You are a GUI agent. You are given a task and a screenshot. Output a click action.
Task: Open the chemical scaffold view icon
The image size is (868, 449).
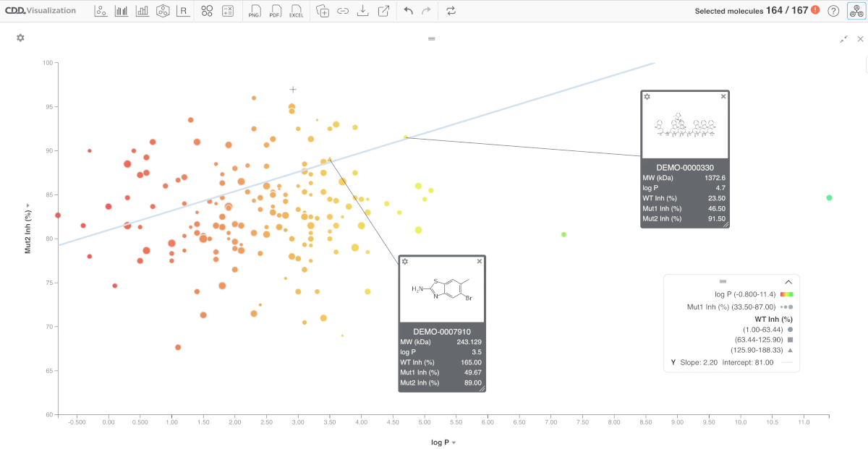coord(163,11)
